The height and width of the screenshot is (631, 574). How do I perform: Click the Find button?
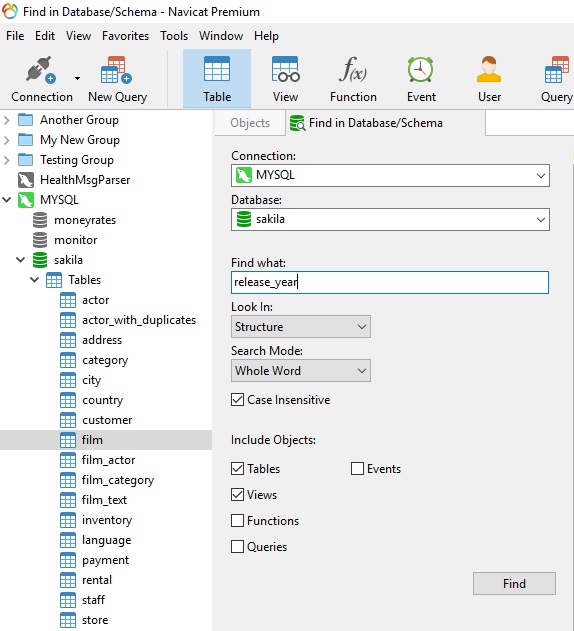click(x=514, y=583)
